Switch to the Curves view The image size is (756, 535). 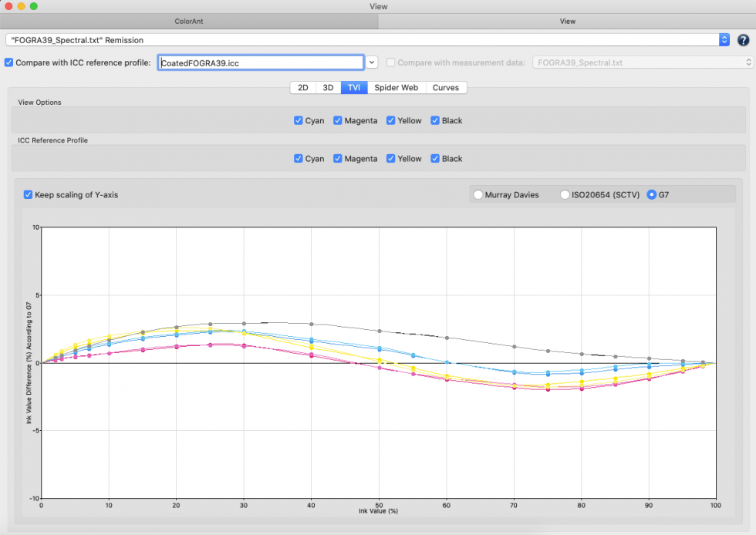[445, 87]
